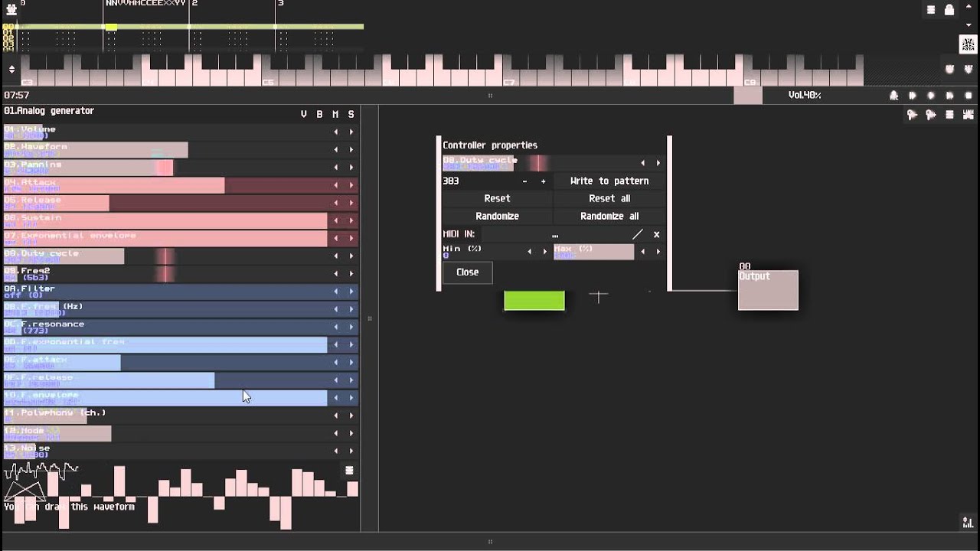
Task: Increase Filter value with right arrow
Action: [351, 292]
